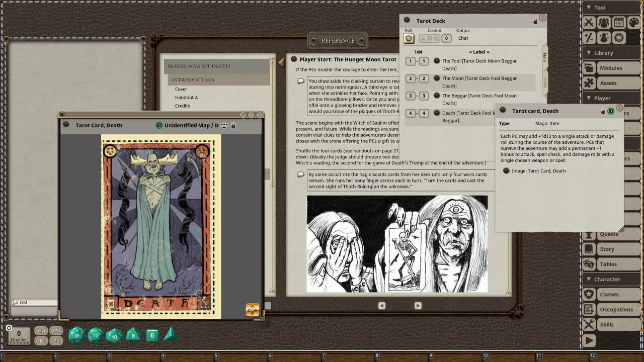Toggle the lock on Tarot Card image window
Screen dimensions: 644x362
(x=233, y=126)
